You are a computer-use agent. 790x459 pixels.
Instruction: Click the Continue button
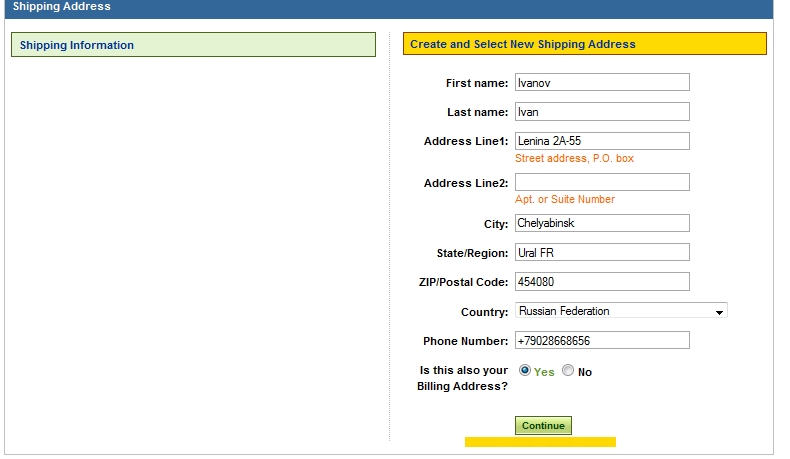pyautogui.click(x=543, y=426)
